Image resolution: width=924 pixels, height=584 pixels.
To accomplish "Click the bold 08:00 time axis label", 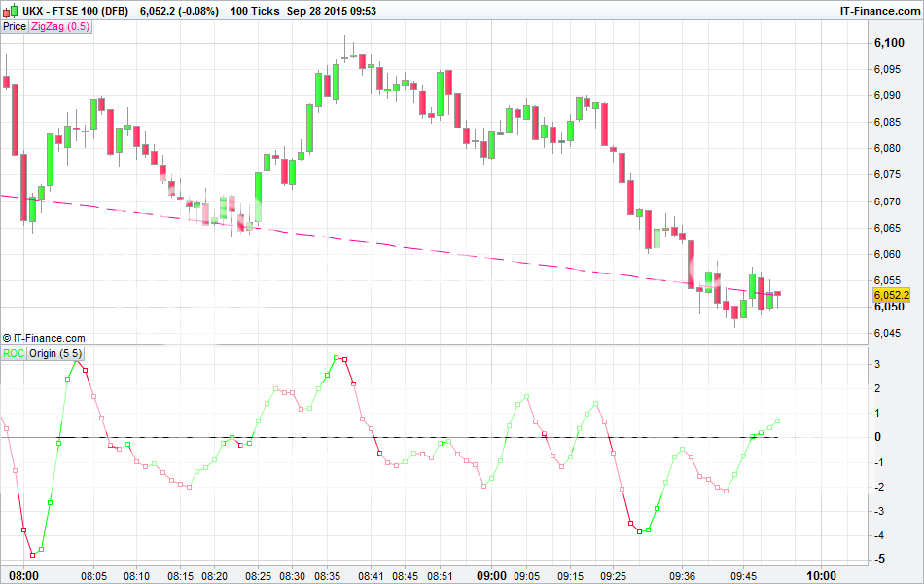I will pyautogui.click(x=22, y=575).
